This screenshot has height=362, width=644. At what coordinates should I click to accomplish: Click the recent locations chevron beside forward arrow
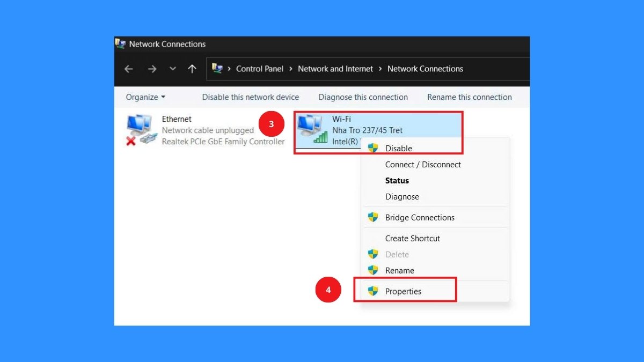[x=172, y=69]
